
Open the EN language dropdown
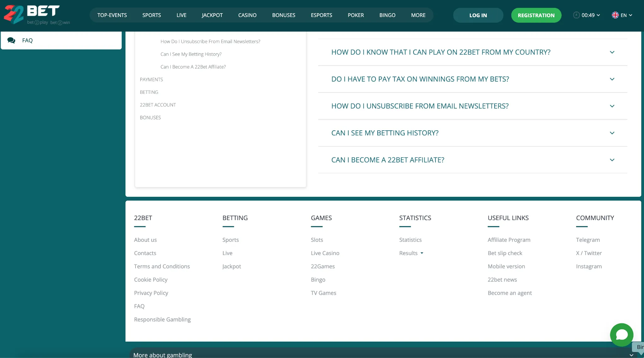622,15
